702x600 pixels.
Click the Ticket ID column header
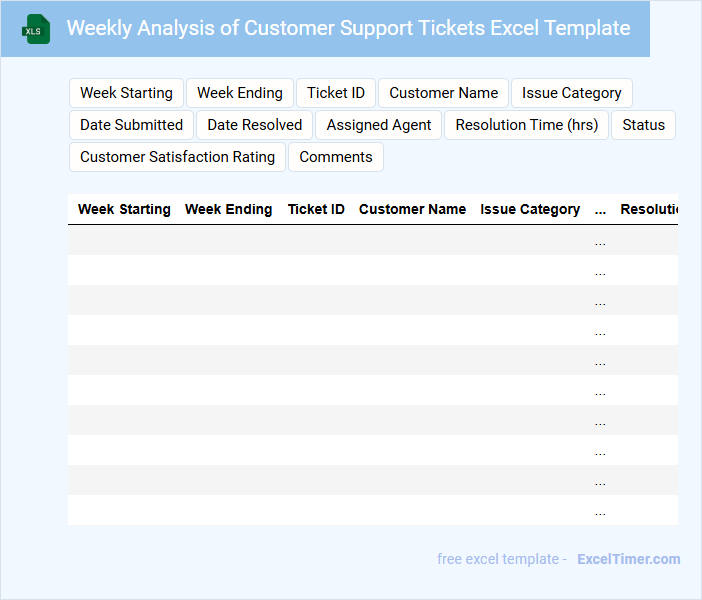[x=316, y=210]
